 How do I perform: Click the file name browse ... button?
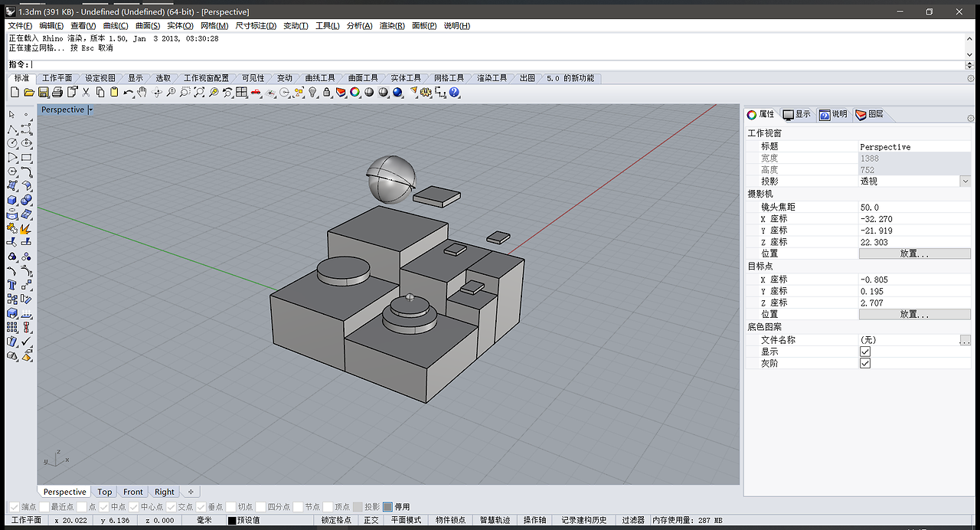[x=965, y=340]
